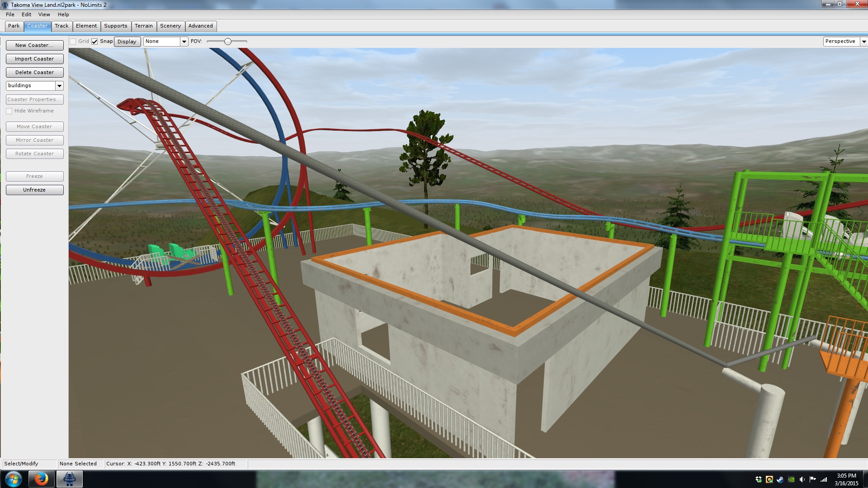The height and width of the screenshot is (488, 868).
Task: Disable the Snap checkbox
Action: 94,42
